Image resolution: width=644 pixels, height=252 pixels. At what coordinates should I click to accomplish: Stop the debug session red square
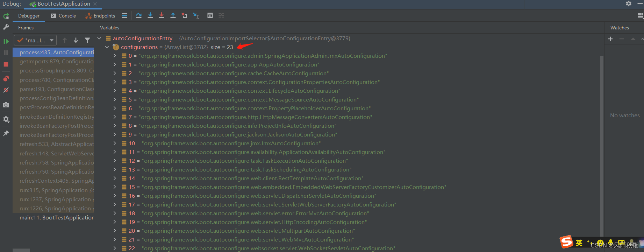(x=6, y=64)
